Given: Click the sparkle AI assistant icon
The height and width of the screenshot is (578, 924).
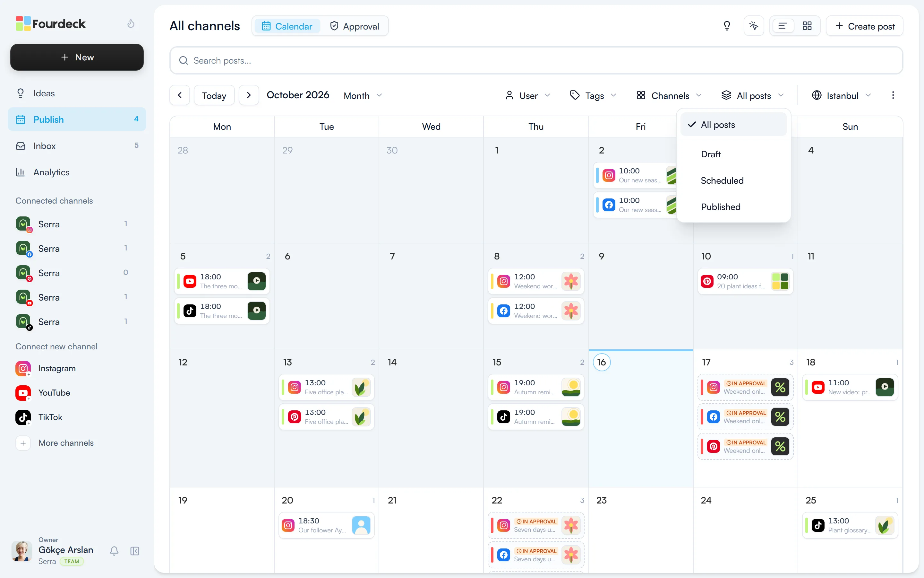Looking at the screenshot, I should click(x=754, y=26).
